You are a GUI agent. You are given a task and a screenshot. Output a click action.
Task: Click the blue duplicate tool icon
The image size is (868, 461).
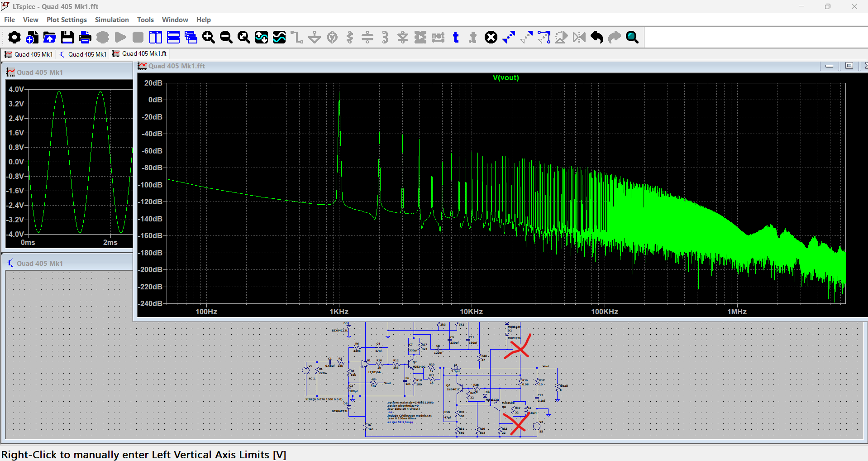coord(509,37)
